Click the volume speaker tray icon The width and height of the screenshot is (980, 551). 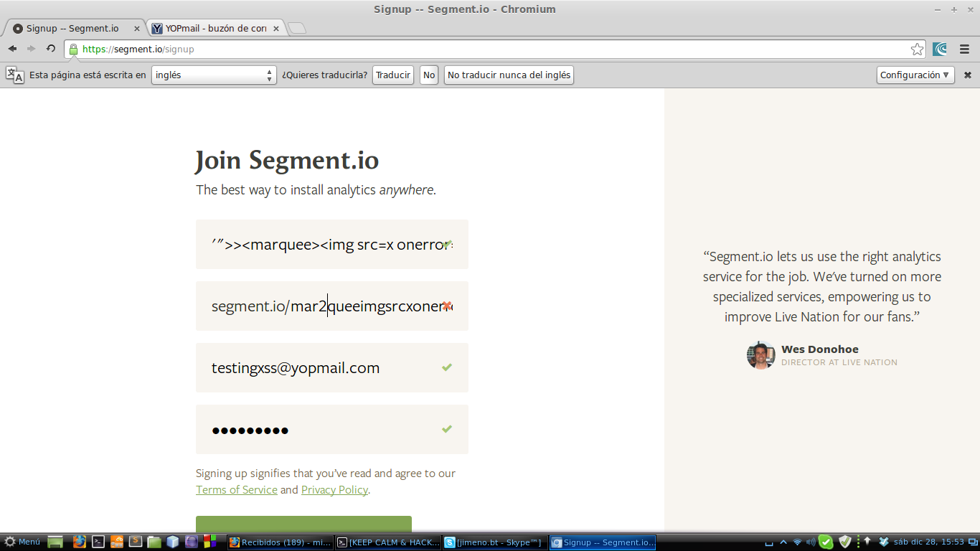click(812, 542)
